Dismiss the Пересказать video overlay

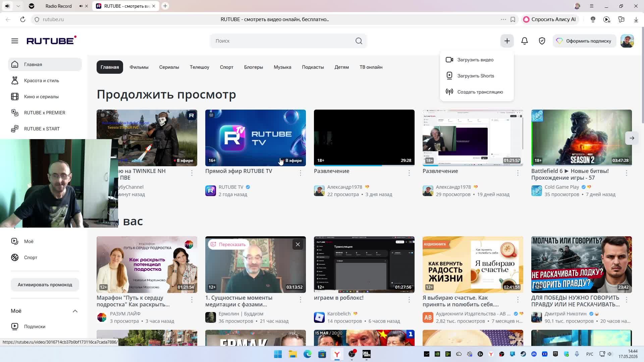(x=298, y=244)
